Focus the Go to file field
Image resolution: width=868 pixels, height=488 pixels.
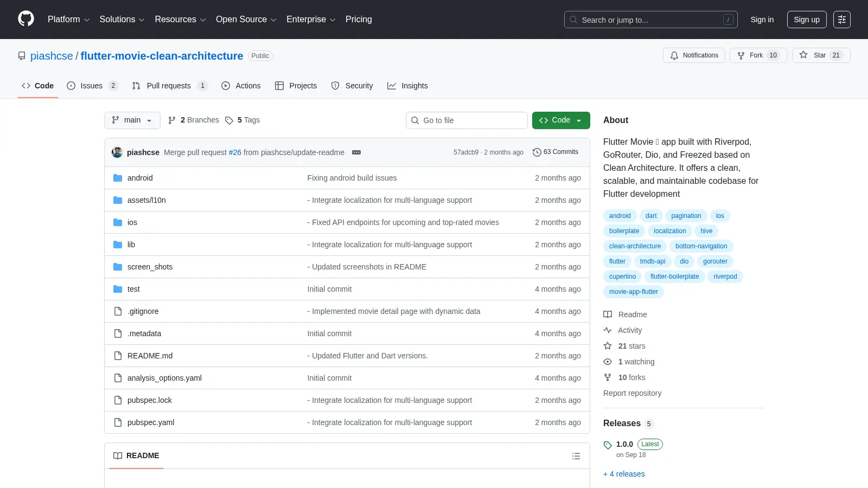click(467, 120)
